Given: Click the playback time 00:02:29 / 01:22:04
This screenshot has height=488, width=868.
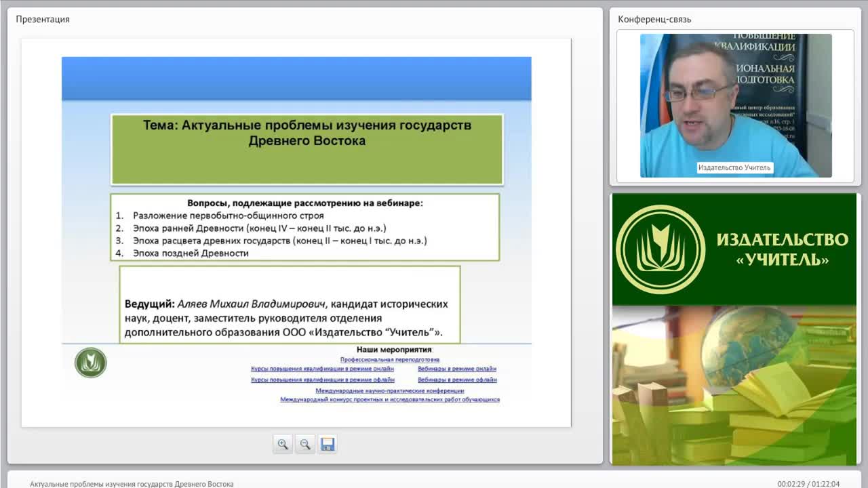Looking at the screenshot, I should click(808, 484).
